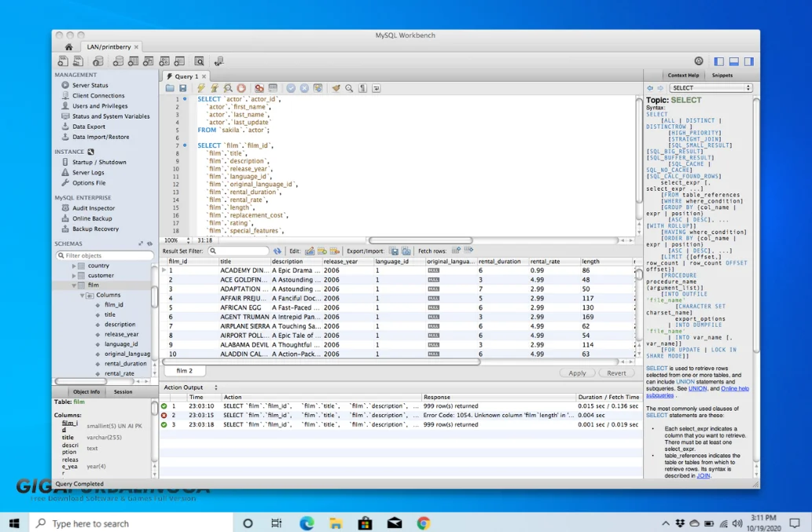This screenshot has width=812, height=532.
Task: Collapse the film table node
Action: (x=74, y=285)
